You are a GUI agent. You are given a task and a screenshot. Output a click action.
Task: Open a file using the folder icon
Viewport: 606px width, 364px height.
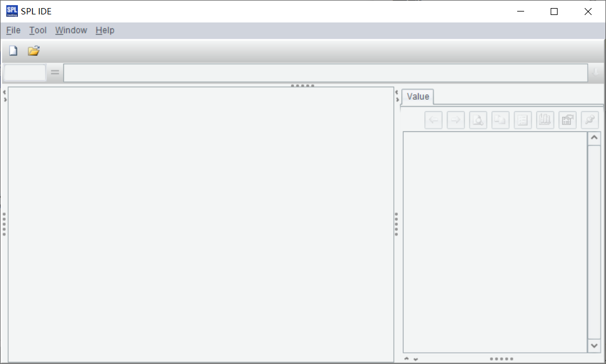coord(33,51)
